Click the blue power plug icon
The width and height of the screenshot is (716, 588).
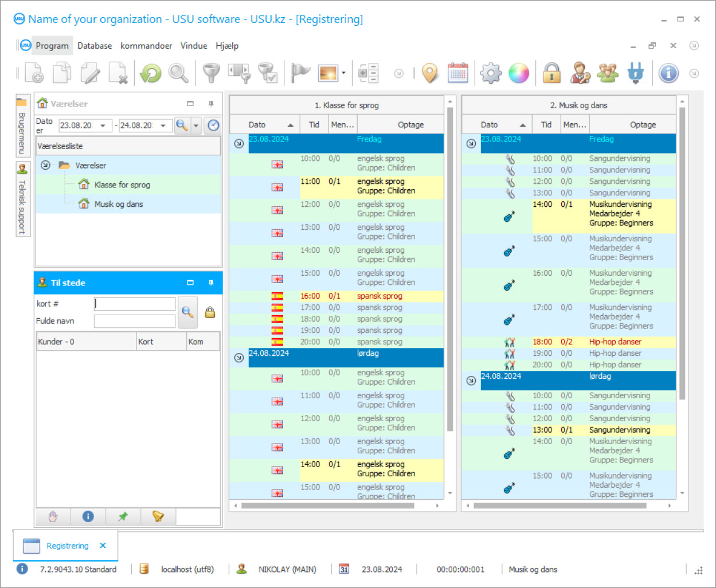[x=635, y=73]
